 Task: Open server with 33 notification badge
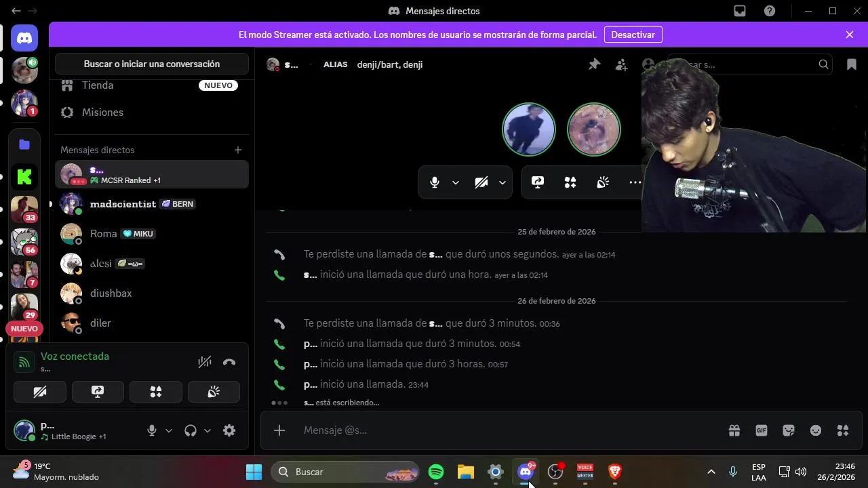click(24, 209)
